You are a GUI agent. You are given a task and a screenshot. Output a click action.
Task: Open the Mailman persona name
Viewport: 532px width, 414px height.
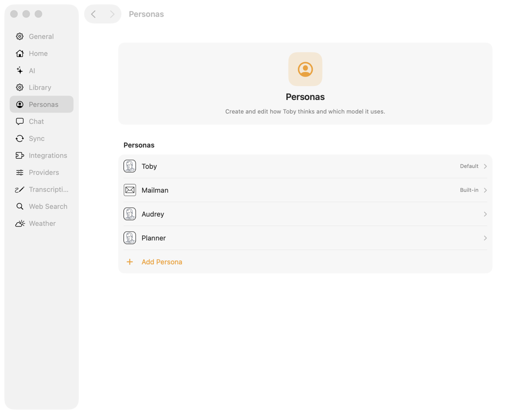(x=155, y=190)
